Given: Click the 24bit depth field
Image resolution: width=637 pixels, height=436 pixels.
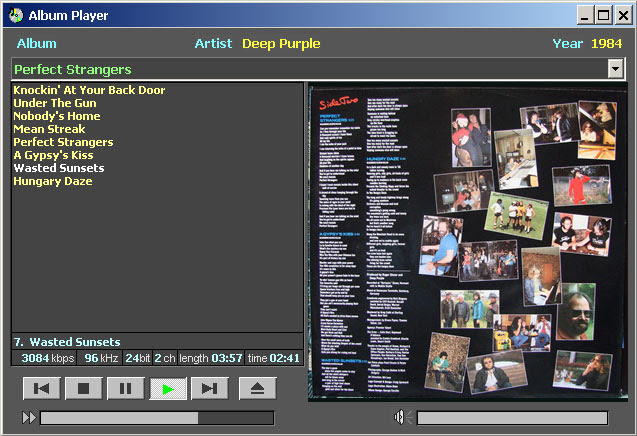Looking at the screenshot, I should click(138, 358).
